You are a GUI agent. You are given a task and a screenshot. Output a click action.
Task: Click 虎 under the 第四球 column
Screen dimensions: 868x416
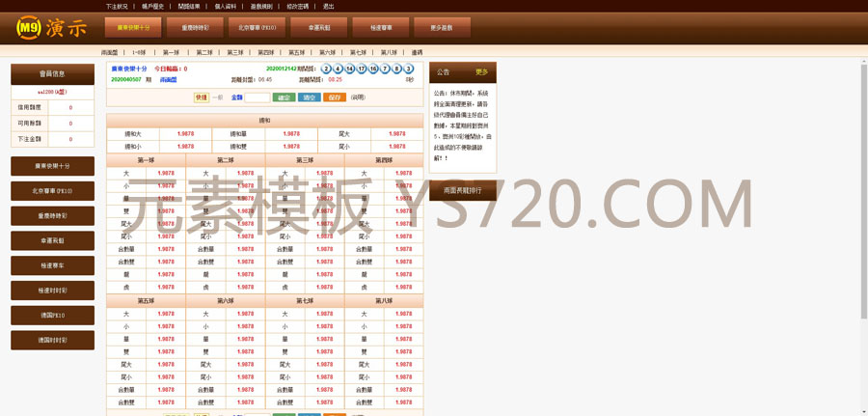(365, 288)
